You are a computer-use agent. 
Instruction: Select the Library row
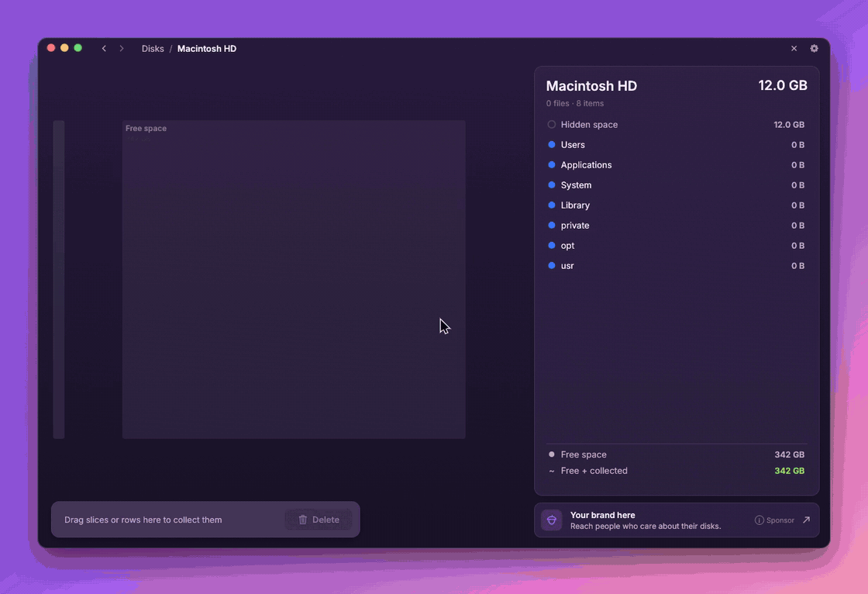click(x=676, y=205)
